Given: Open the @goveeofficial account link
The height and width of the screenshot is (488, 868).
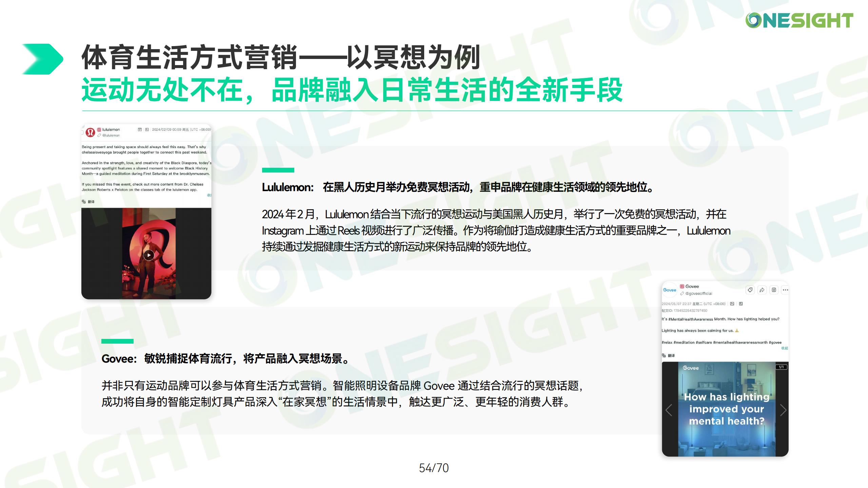Looking at the screenshot, I should (x=698, y=293).
